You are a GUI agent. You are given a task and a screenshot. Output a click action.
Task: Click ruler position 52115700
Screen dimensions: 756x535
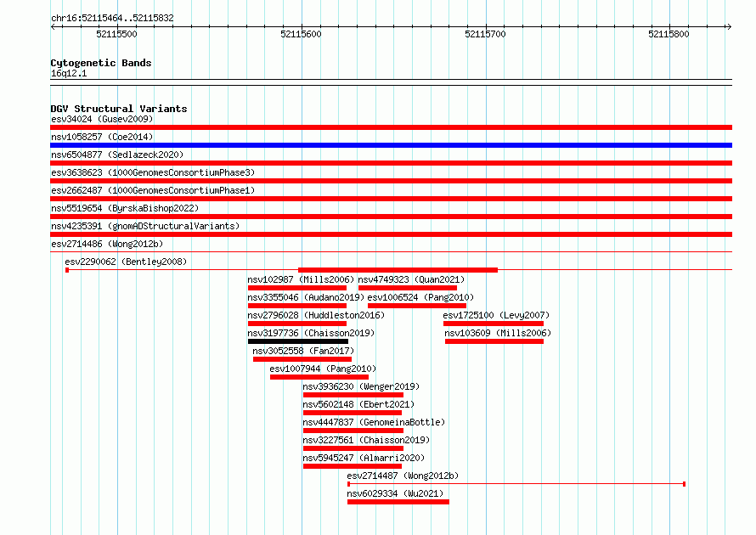(x=485, y=34)
